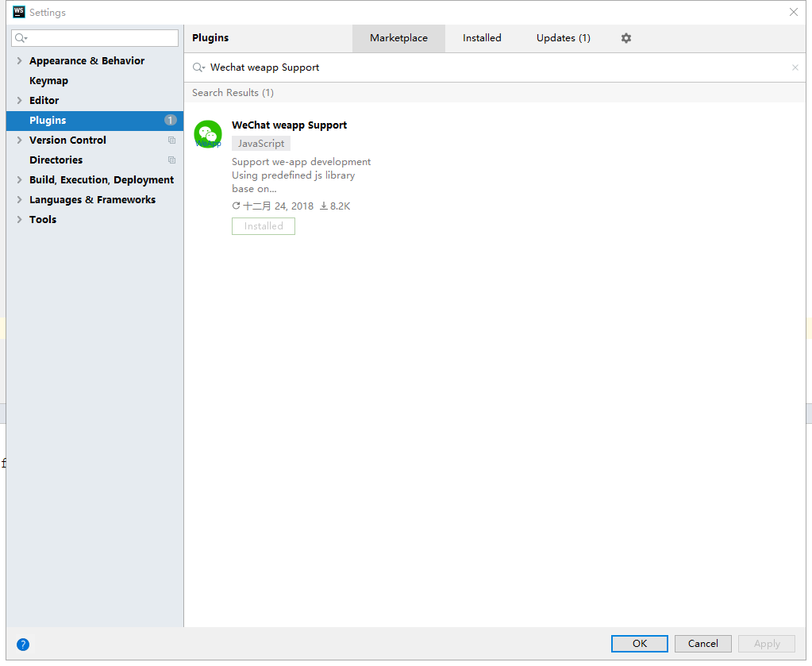Screen dimensions: 812x666
Task: Expand Languages & Frameworks section
Action: click(19, 200)
